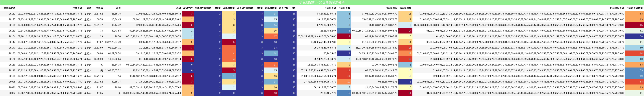
Task: Click the 目前冷号数 cell showing 12
Action: coord(344,36)
